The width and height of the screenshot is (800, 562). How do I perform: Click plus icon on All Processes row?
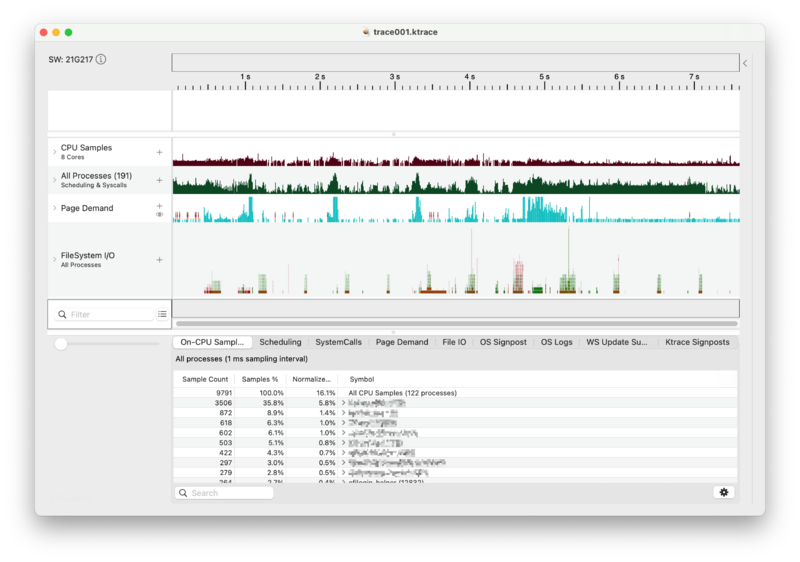tap(159, 180)
